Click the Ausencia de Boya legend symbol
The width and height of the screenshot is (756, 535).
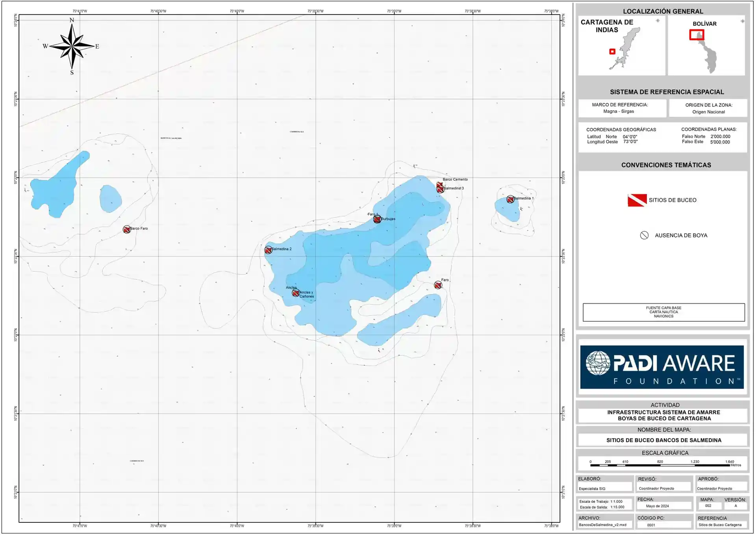(644, 235)
